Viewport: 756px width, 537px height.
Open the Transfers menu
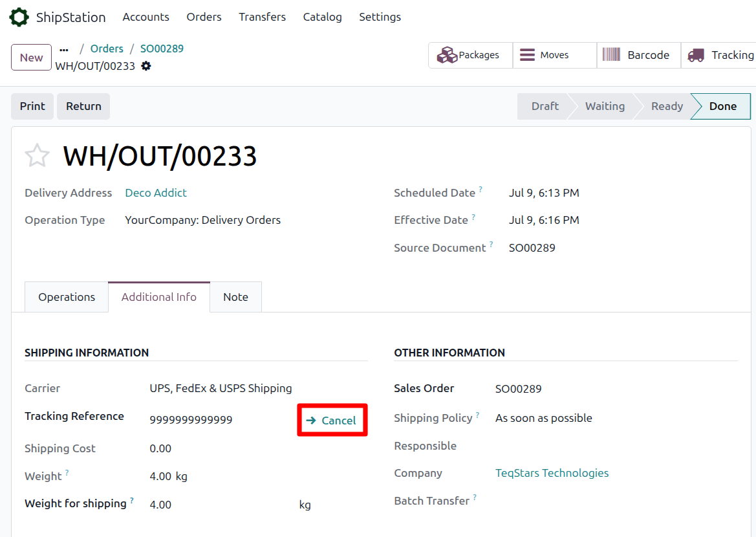(263, 17)
